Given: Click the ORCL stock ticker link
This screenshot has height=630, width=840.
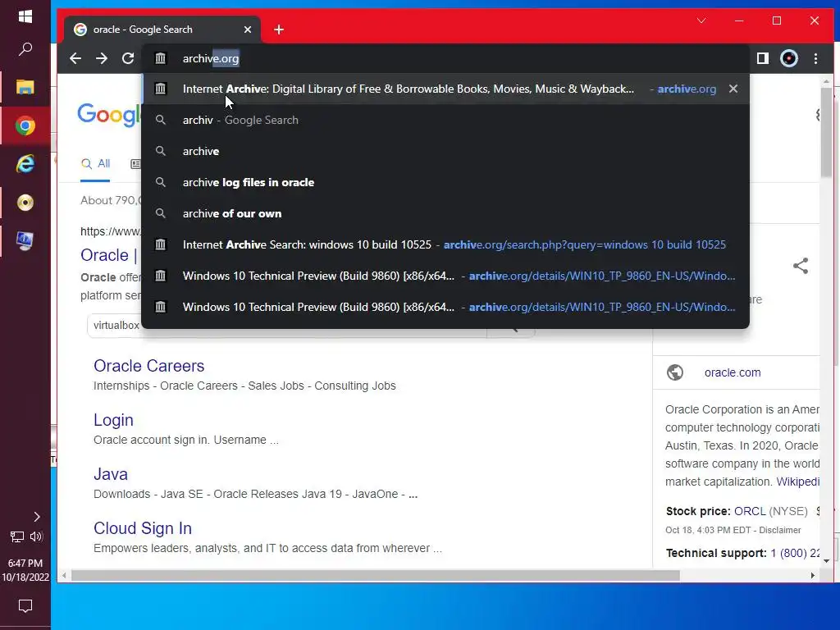Looking at the screenshot, I should click(x=750, y=511).
